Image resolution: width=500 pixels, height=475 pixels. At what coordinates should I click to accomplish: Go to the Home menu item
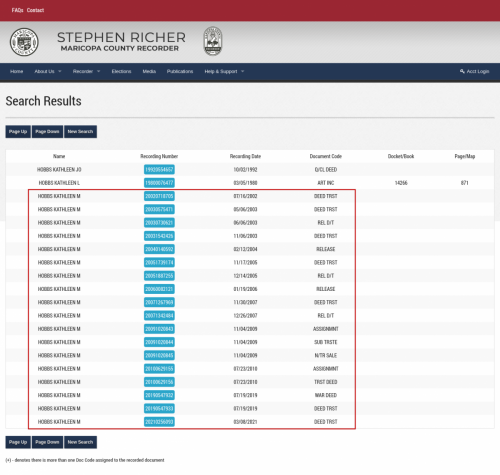[17, 71]
